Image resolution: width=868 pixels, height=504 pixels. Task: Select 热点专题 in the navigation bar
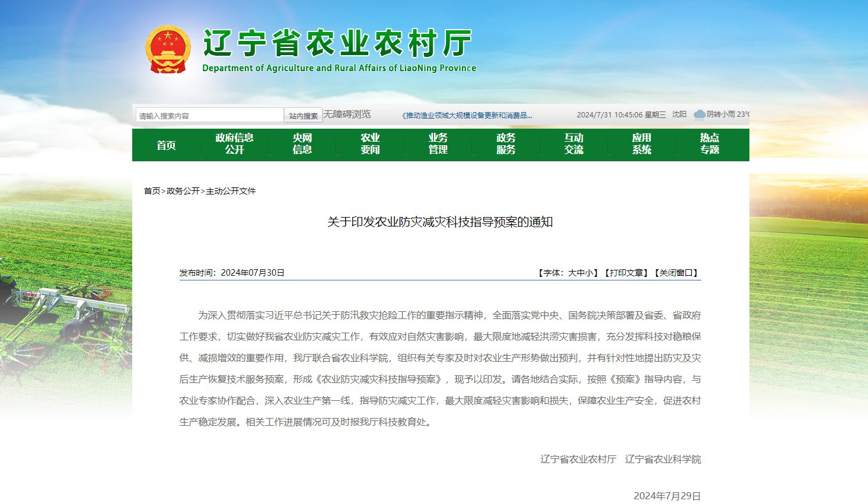710,144
